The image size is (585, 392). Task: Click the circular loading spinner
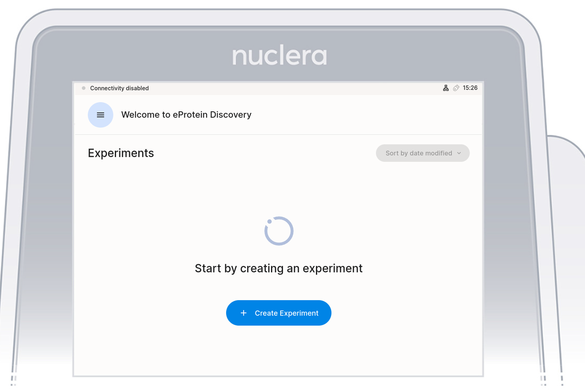[279, 231]
